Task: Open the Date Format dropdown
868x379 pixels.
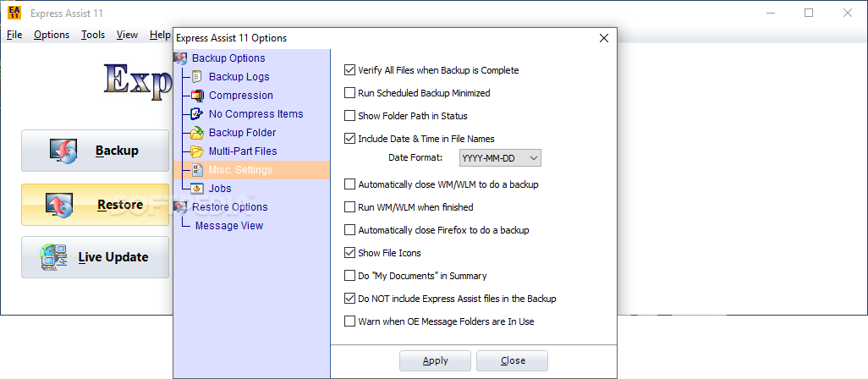Action: (x=500, y=158)
